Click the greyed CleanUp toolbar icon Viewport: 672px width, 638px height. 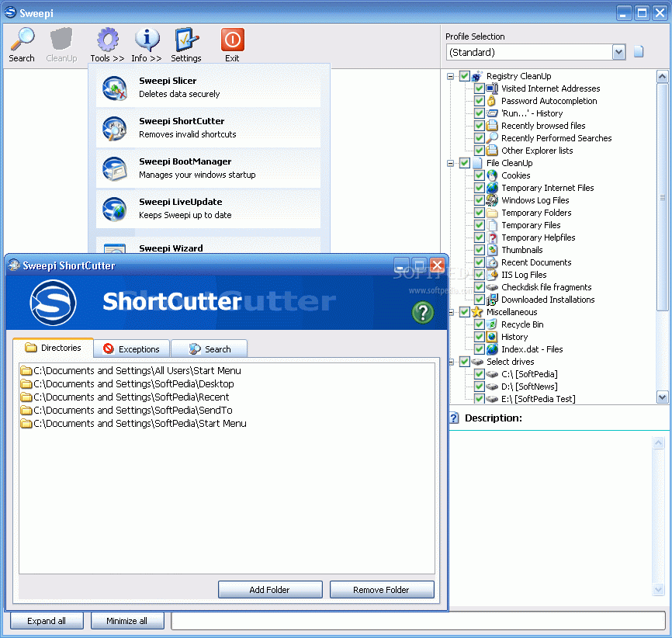61,40
